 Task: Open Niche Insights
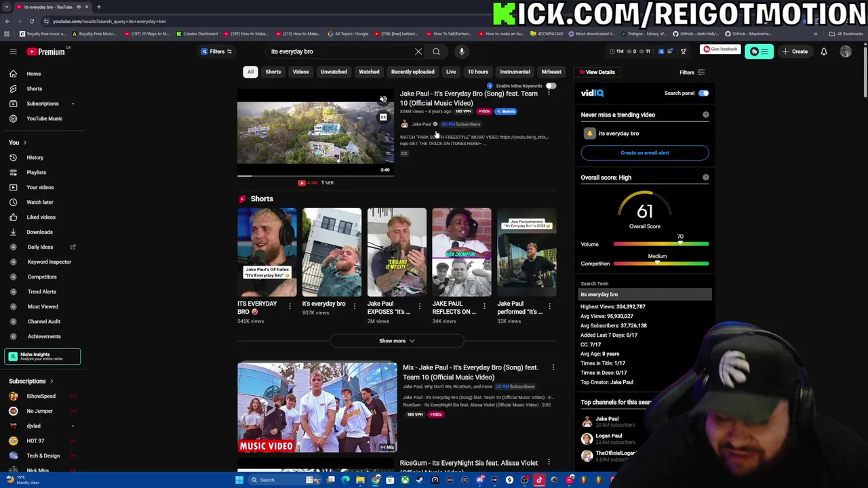[x=42, y=357]
